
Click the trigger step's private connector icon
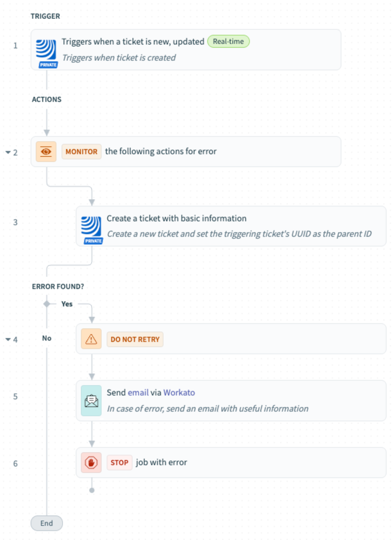pos(46,52)
